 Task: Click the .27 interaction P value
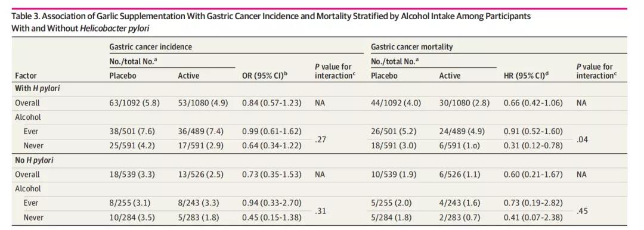tap(320, 139)
